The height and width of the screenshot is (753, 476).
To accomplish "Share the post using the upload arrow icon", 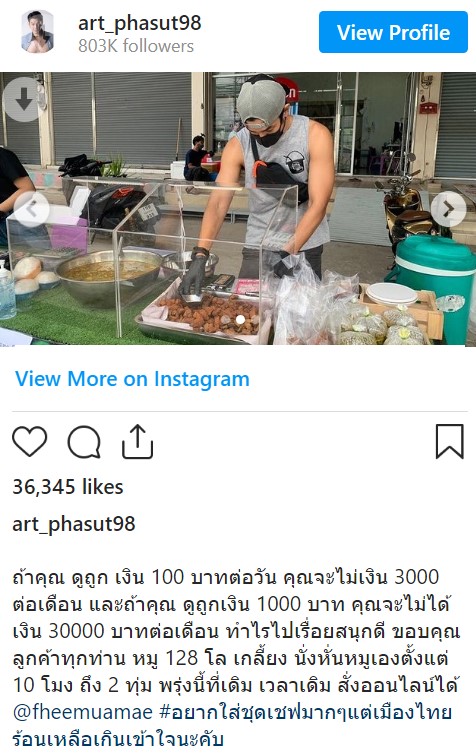I will (x=137, y=441).
